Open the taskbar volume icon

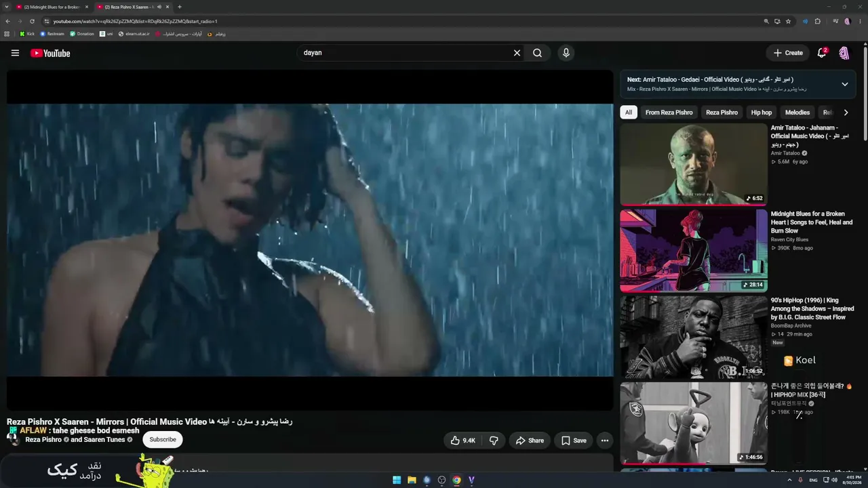pyautogui.click(x=834, y=480)
